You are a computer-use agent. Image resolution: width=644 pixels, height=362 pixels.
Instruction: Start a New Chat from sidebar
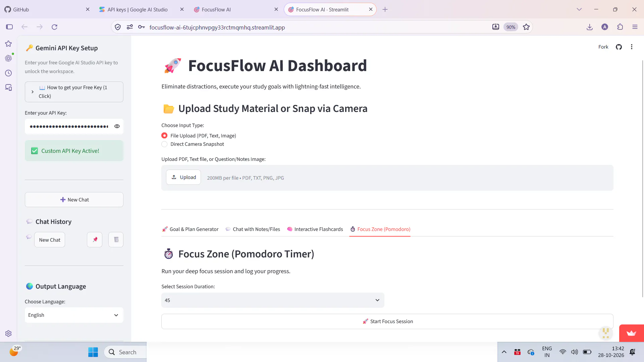coord(74,200)
